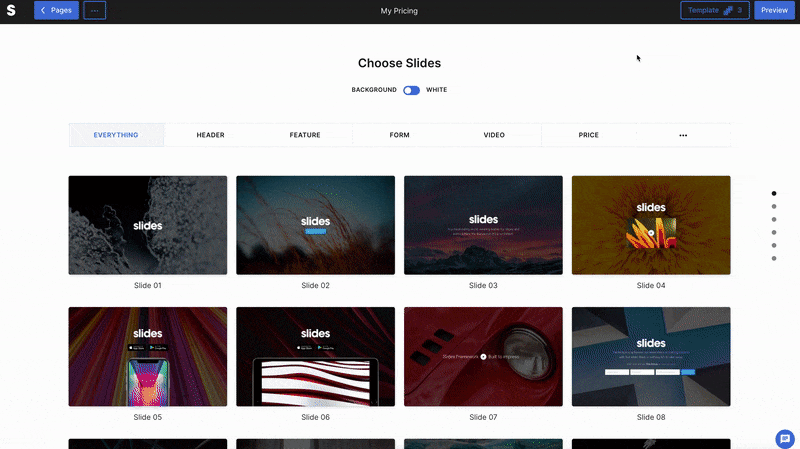Screen dimensions: 800x449
Task: Click the three-dots button beside Pages
Action: click(94, 10)
